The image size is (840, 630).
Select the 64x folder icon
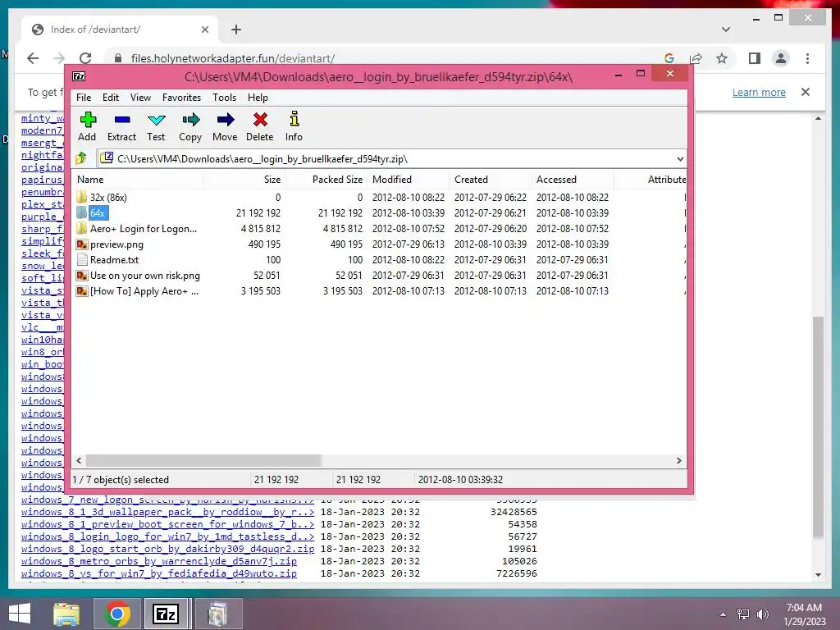81,212
